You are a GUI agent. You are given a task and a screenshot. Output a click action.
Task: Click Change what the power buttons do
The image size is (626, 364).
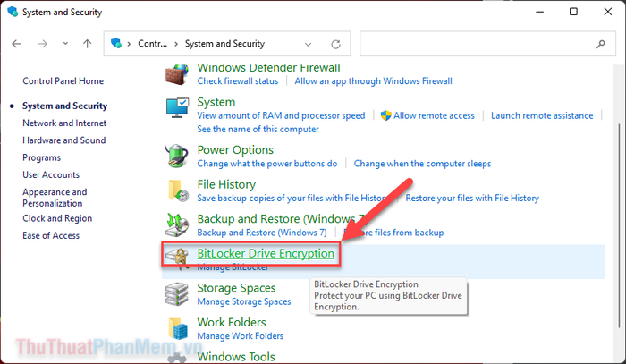coord(267,164)
